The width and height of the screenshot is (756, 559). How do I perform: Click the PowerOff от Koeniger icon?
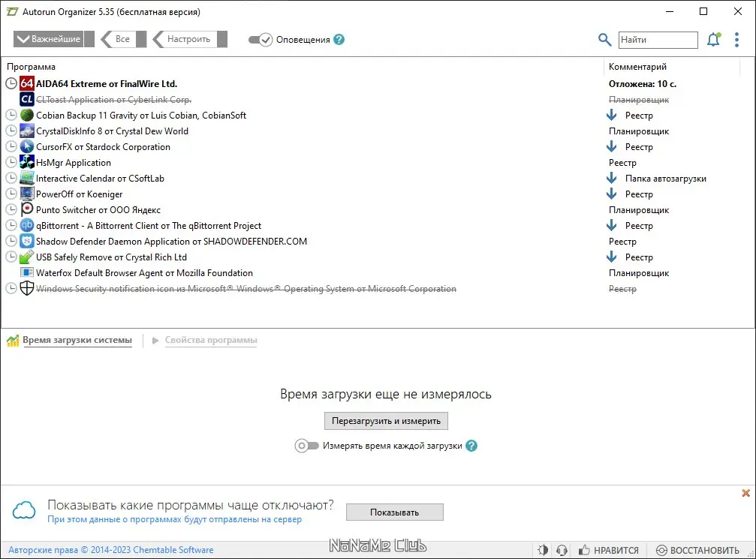26,194
